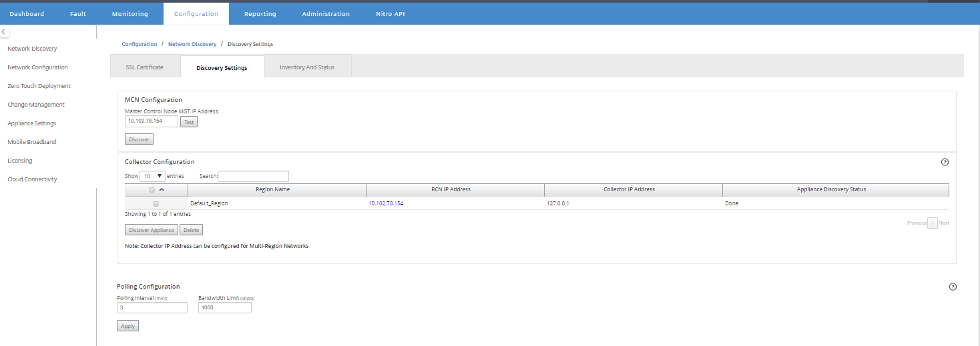Focus the Polling Interval field
This screenshot has height=346, width=980.
click(152, 308)
